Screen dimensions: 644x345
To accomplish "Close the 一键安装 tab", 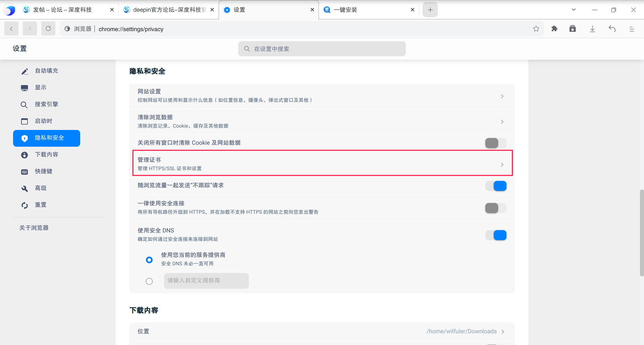I will click(x=413, y=10).
